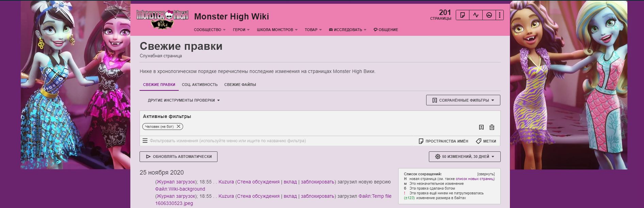Expand 'Сообщество' navigation menu

tap(210, 30)
